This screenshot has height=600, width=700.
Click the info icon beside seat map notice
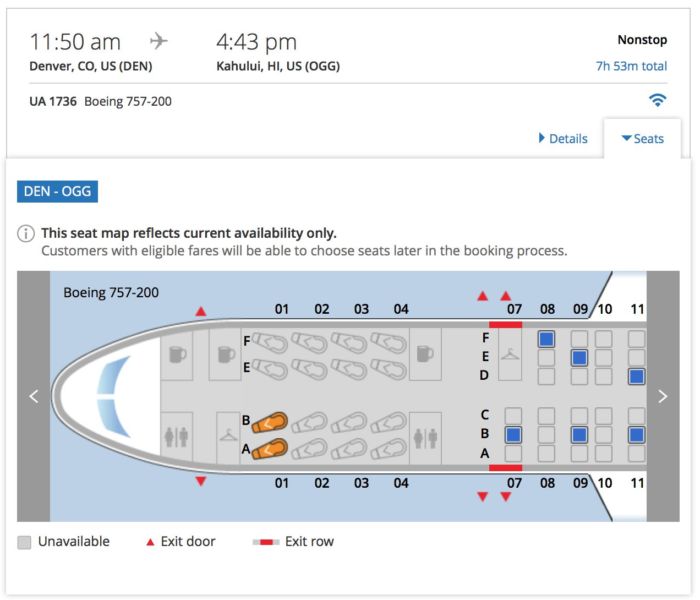26,234
